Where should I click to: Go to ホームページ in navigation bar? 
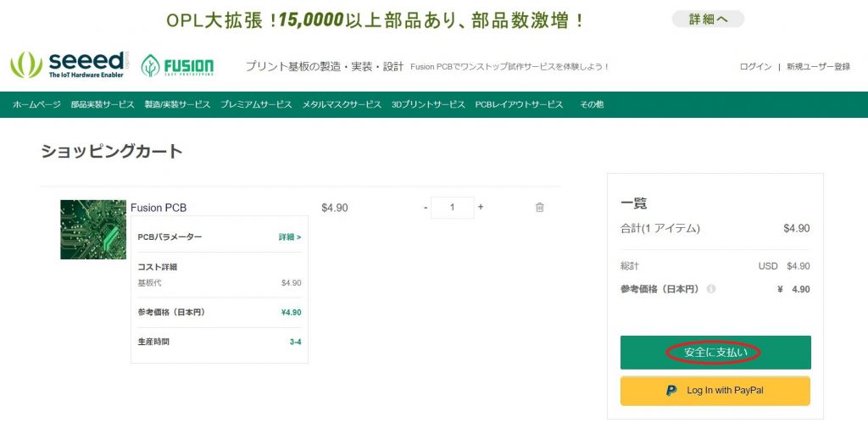(x=36, y=104)
